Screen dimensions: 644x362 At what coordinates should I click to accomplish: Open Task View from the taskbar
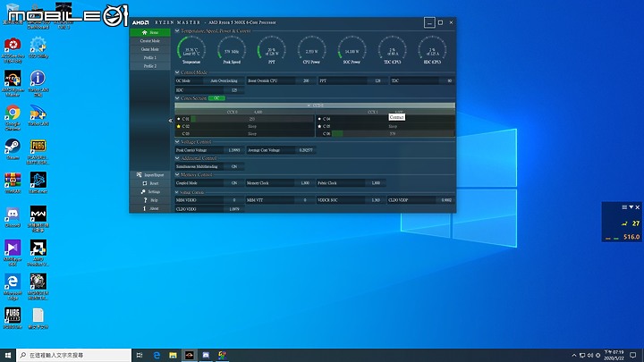point(140,356)
